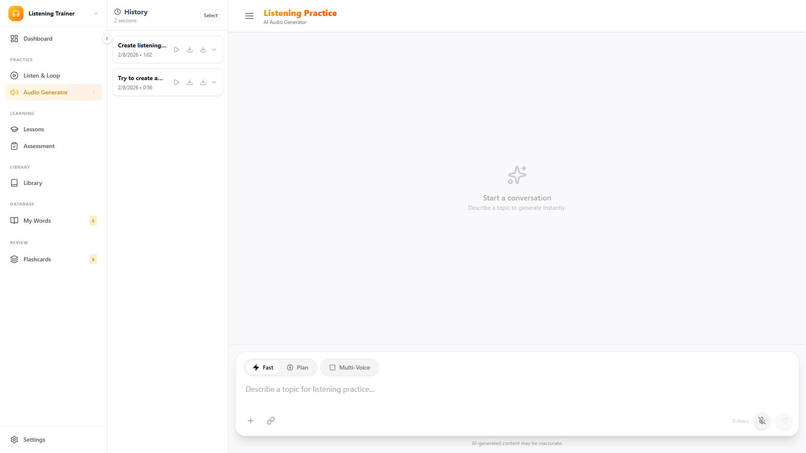
Task: Click the Select button in History
Action: coord(210,15)
